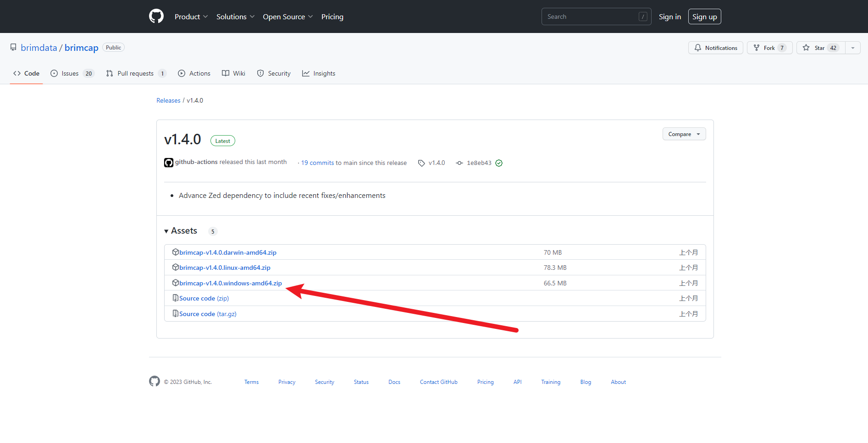Download brimcap-v1.4.0.darwin-amd64.zip
868x443 pixels.
[x=228, y=252]
